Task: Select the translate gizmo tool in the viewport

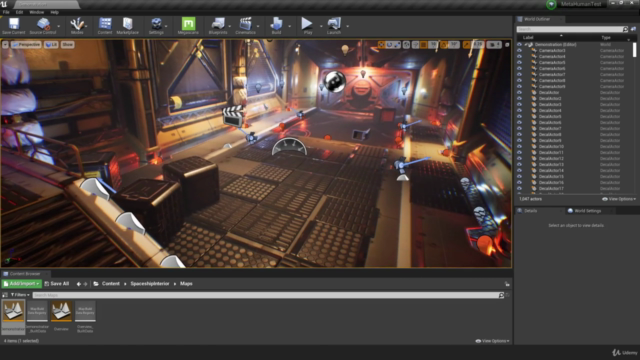Action: tap(381, 44)
